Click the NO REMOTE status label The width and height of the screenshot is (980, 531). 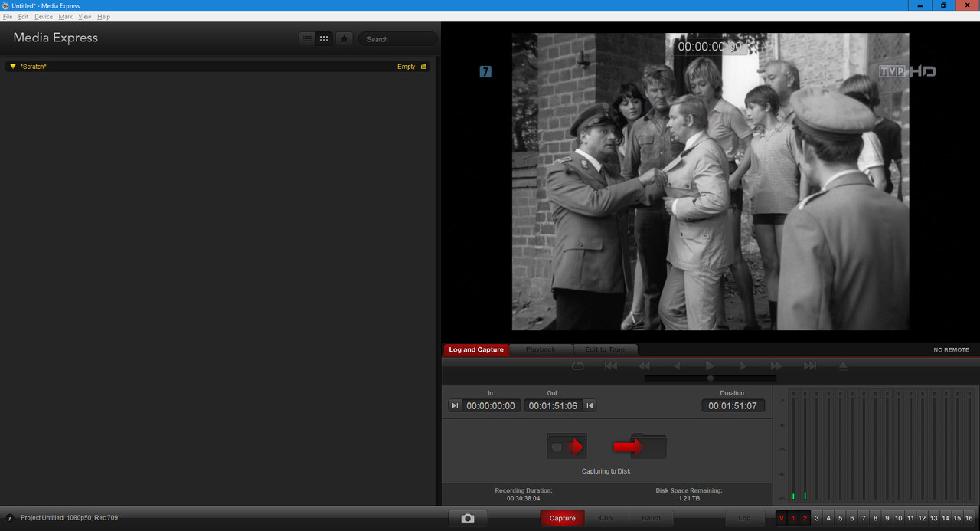pyautogui.click(x=951, y=349)
